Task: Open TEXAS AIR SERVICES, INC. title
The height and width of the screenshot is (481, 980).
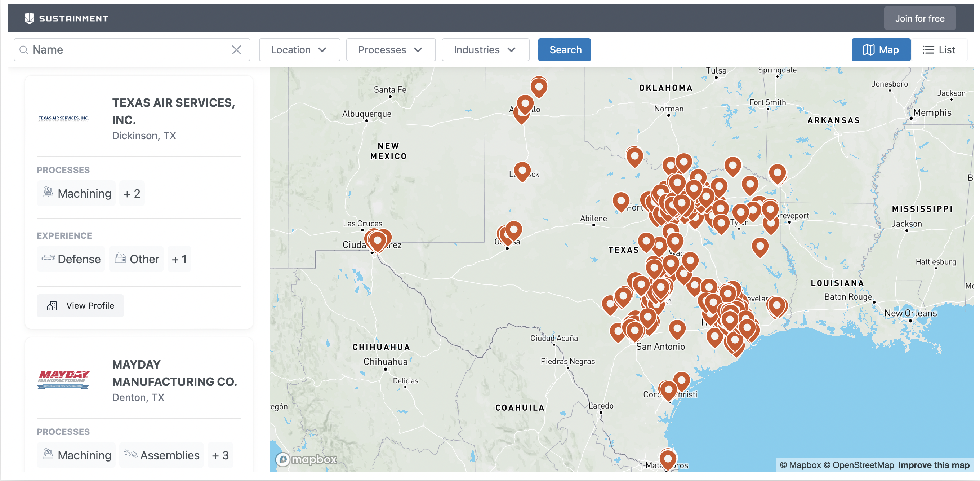Action: click(x=173, y=111)
